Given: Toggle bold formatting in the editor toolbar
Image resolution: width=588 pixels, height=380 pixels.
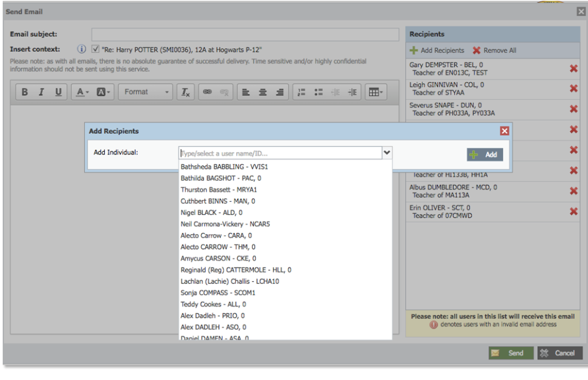Looking at the screenshot, I should click(25, 92).
